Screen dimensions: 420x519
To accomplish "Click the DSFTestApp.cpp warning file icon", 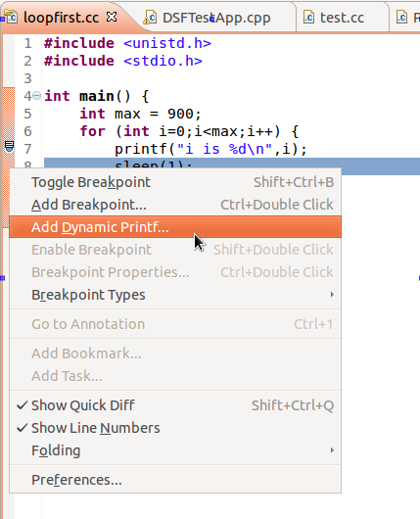I will pos(150,18).
